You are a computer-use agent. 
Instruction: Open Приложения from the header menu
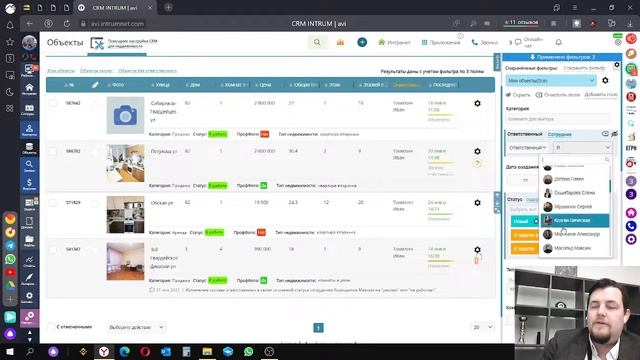[441, 42]
